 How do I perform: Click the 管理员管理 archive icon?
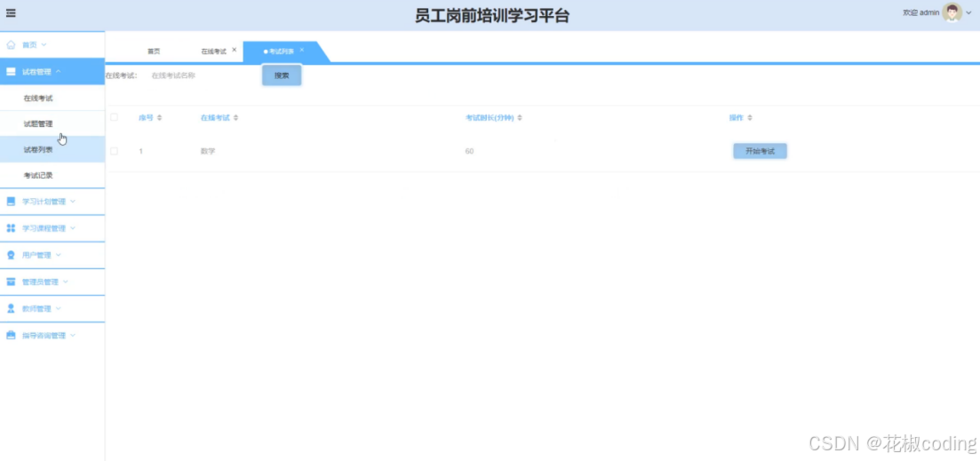(11, 282)
